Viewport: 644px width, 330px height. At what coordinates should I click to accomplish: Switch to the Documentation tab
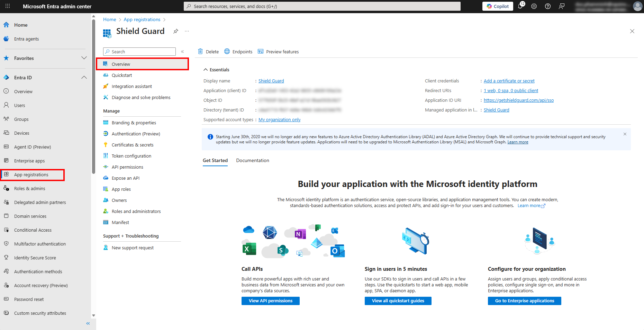point(252,160)
